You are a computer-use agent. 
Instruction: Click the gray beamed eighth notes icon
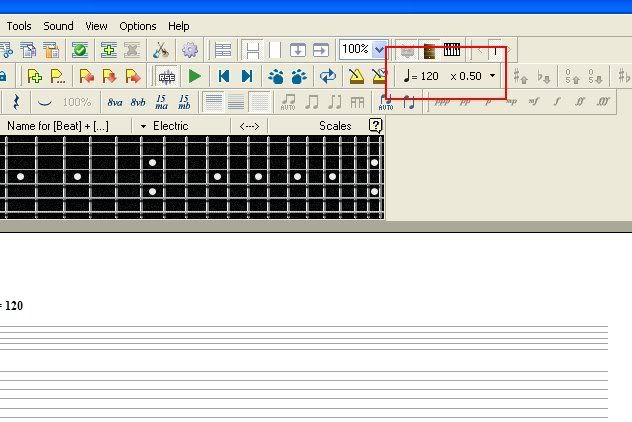[312, 102]
